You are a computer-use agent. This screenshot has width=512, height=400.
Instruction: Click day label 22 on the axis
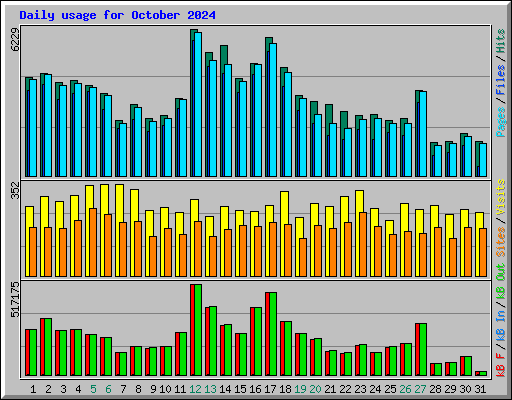pyautogui.click(x=345, y=389)
